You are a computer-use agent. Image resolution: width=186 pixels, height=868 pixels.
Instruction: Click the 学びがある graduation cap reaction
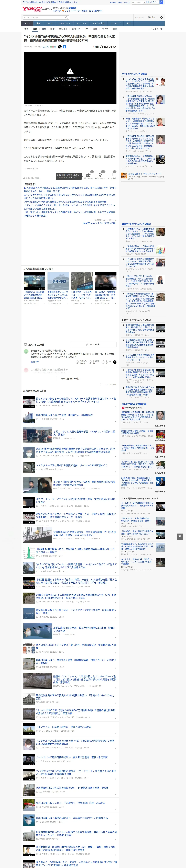pyautogui.click(x=89, y=176)
